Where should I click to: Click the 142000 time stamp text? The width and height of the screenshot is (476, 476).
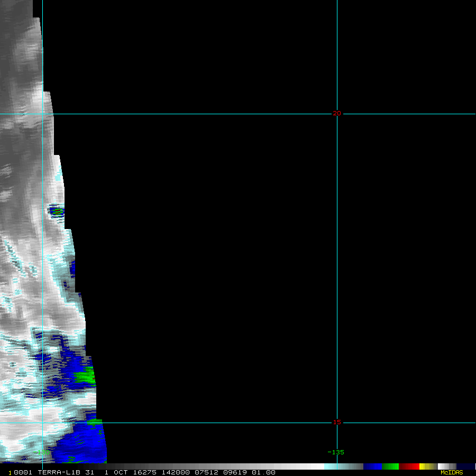[x=176, y=472]
